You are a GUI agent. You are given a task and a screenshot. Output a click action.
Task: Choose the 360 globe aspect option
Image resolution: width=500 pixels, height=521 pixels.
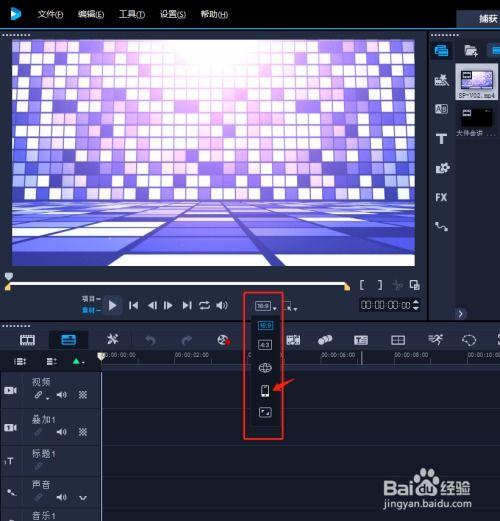[x=265, y=368]
